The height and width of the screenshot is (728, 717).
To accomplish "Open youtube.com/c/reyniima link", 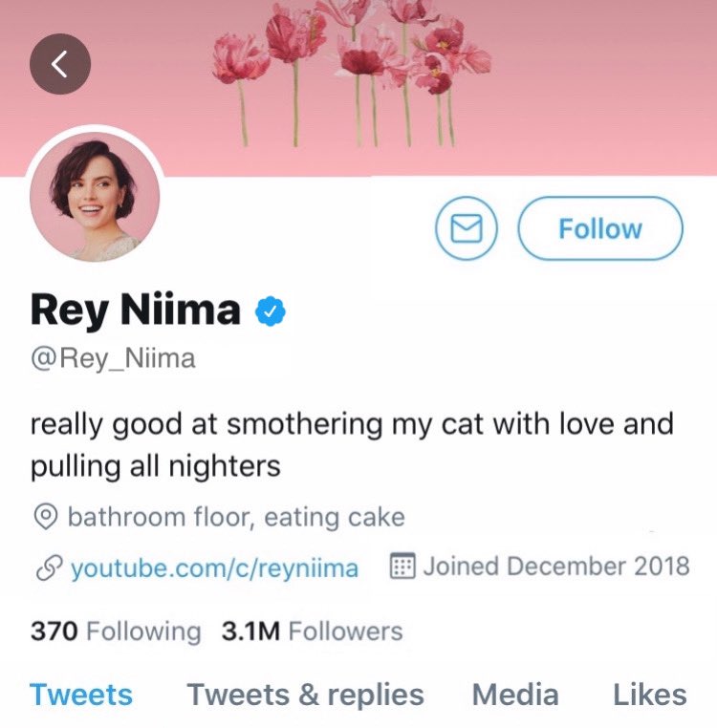I will tap(215, 567).
